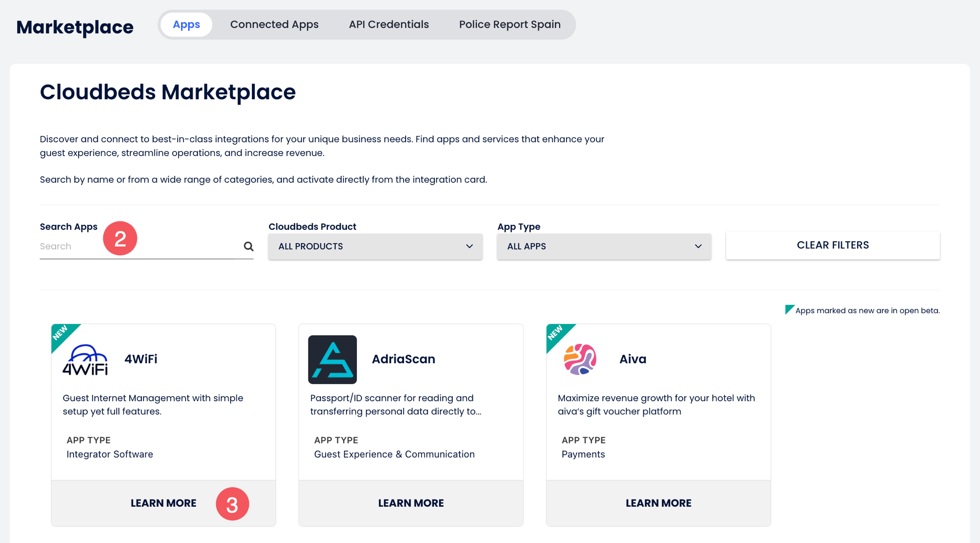Click the red number 3 marker

tap(232, 504)
